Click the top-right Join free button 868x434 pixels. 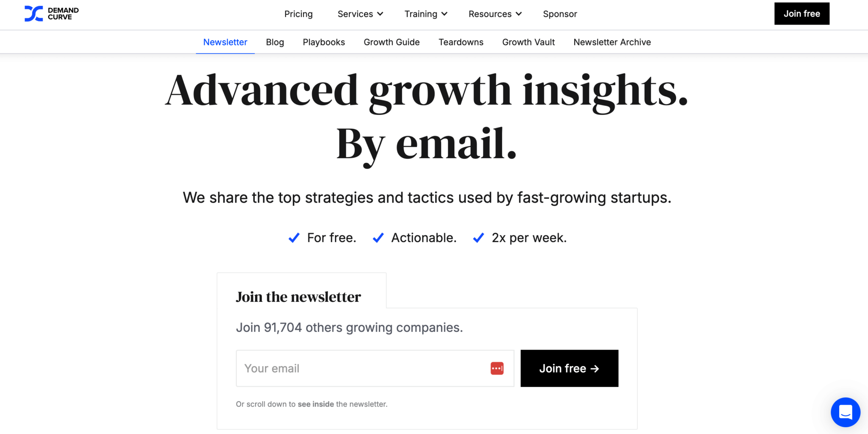[x=801, y=13]
